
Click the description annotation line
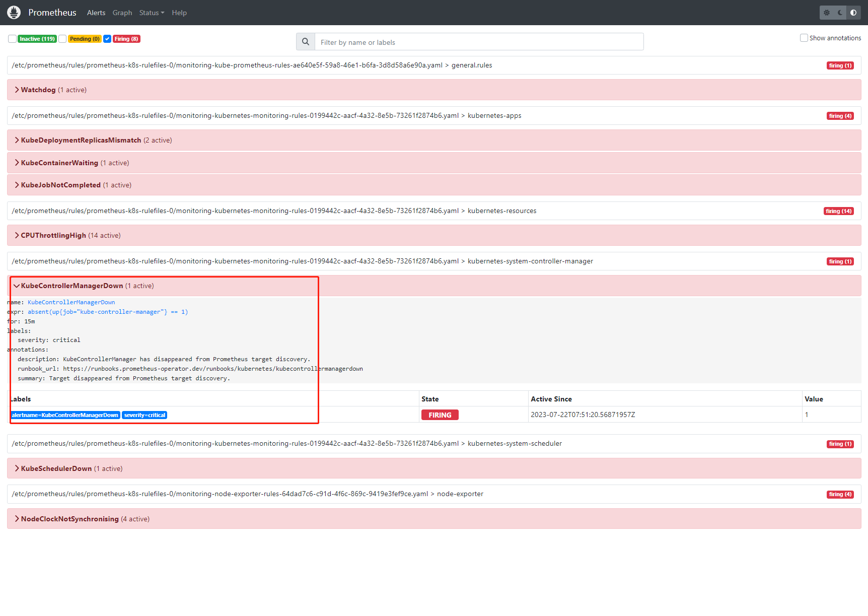coord(164,359)
